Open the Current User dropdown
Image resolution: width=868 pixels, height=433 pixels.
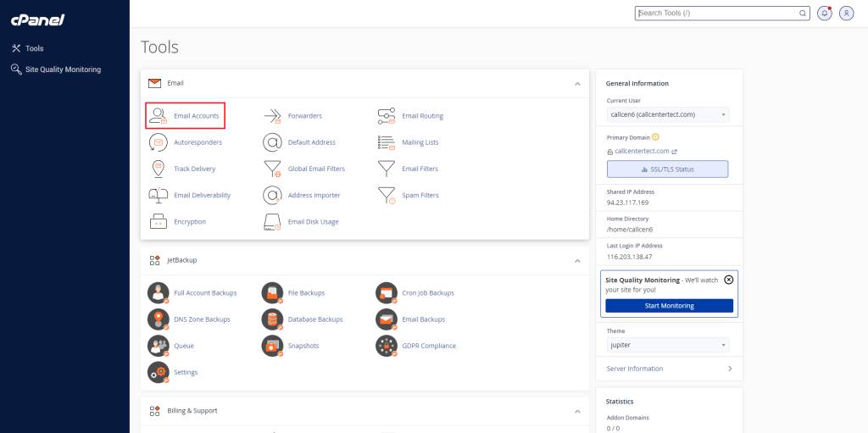[668, 114]
